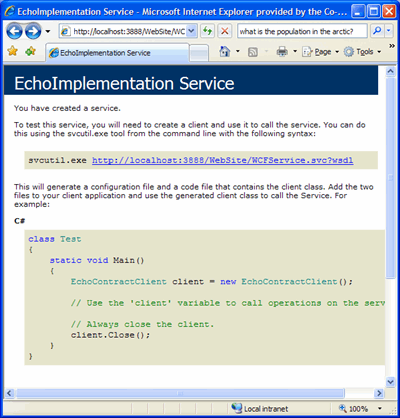The width and height of the screenshot is (400, 418).
Task: Open the WCFService.svc?wsdl link
Action: pos(223,160)
